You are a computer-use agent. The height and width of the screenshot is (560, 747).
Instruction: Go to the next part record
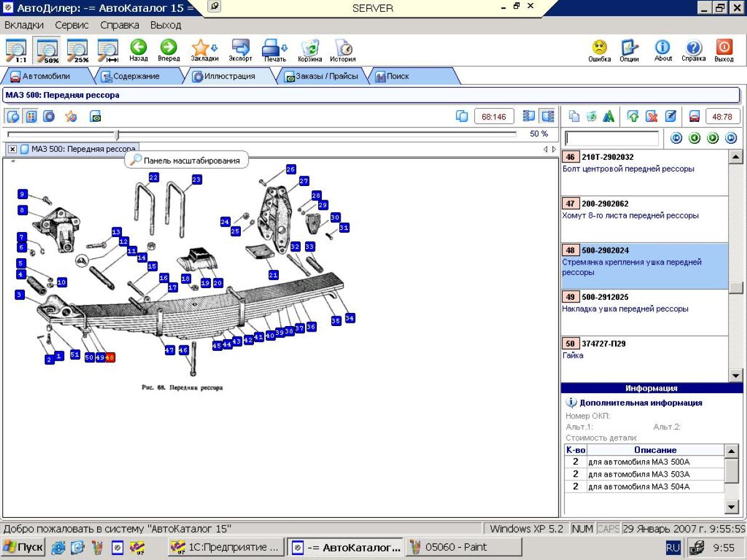click(713, 138)
